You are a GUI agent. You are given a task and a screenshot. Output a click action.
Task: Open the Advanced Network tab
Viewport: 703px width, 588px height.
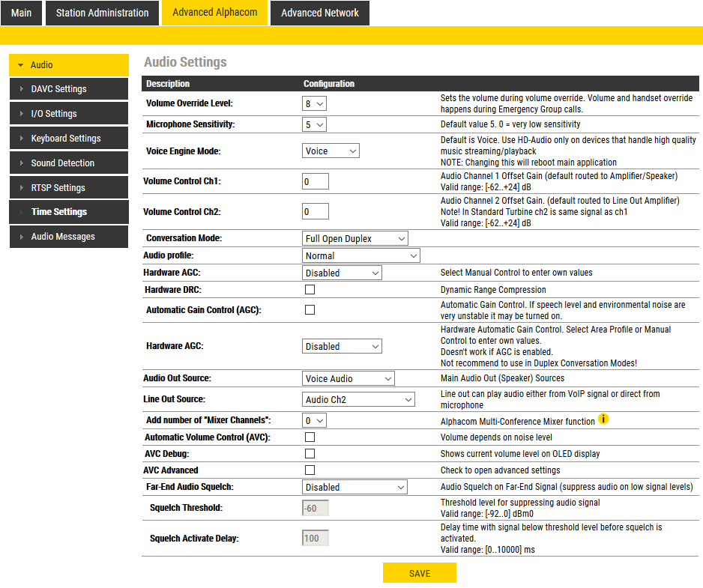pos(320,13)
